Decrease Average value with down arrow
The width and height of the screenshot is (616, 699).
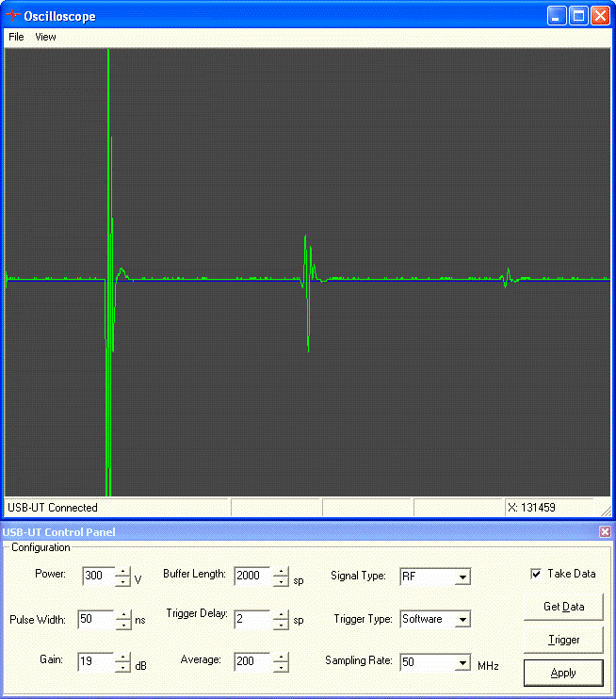(x=279, y=667)
